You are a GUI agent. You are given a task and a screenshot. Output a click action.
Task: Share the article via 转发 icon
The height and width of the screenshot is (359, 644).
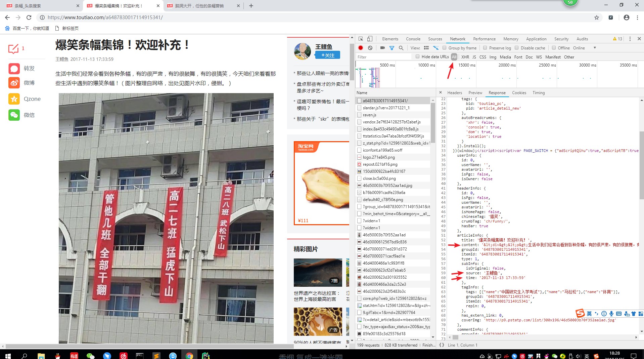point(14,69)
